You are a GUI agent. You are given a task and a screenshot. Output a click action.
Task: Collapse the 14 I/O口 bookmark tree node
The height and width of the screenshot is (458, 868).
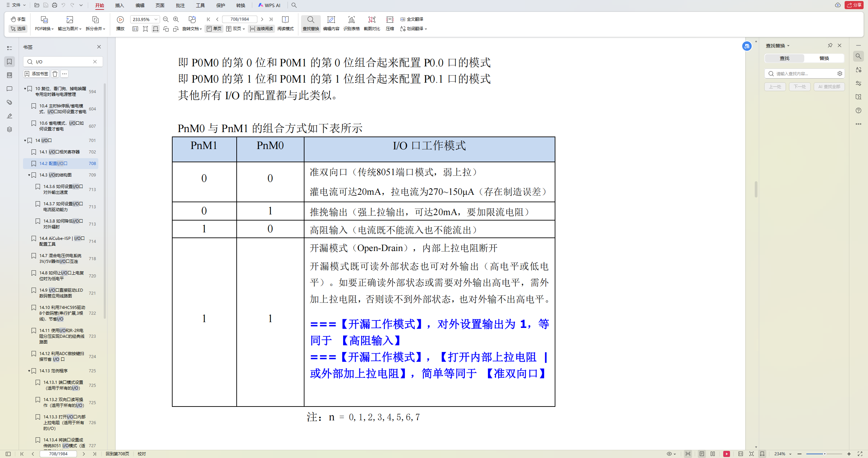click(x=25, y=140)
